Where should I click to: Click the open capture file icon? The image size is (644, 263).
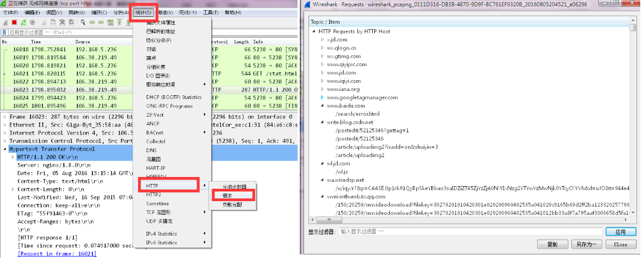[x=44, y=22]
